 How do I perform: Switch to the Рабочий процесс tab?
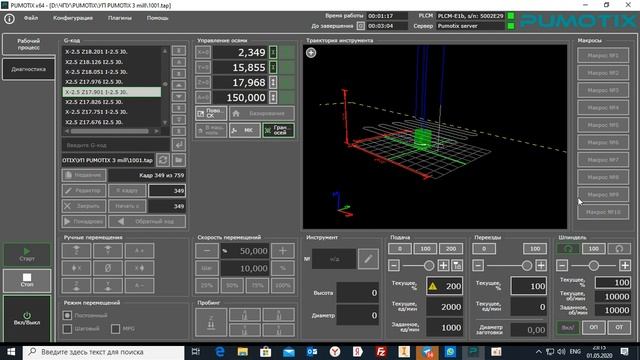(29, 44)
